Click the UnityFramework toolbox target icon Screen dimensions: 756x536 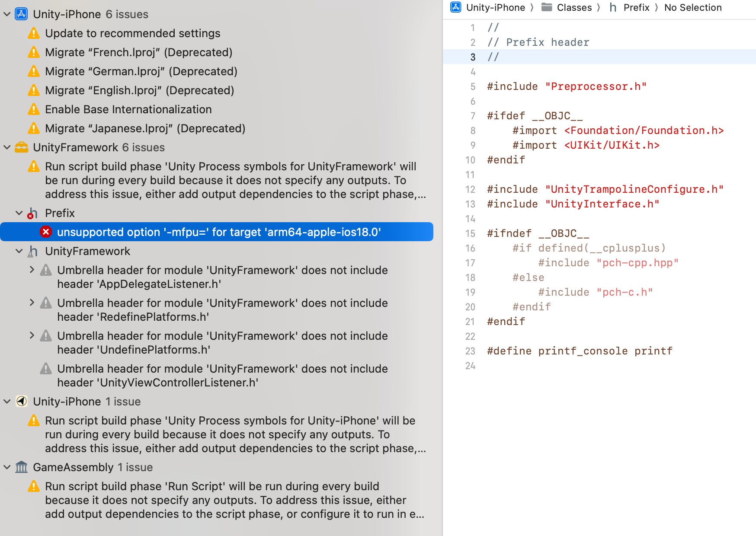tap(21, 147)
